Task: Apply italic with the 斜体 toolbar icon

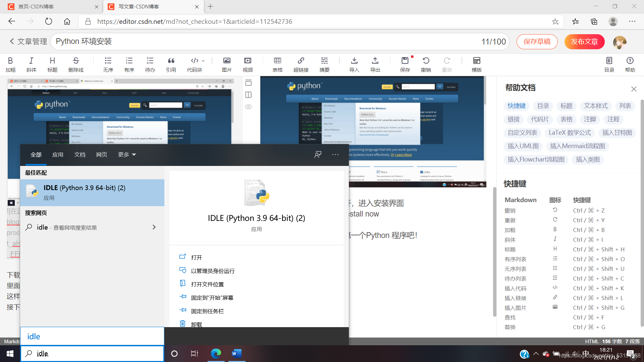Action: coord(31,64)
